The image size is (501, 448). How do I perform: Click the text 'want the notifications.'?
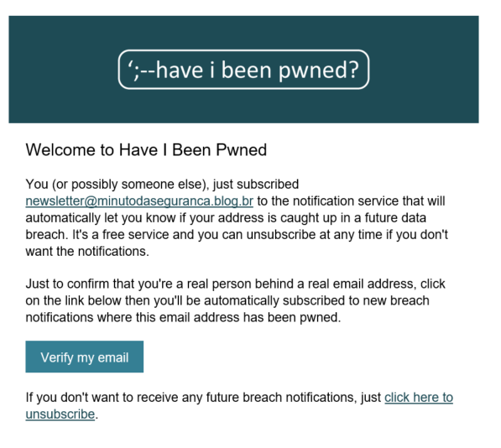point(87,252)
